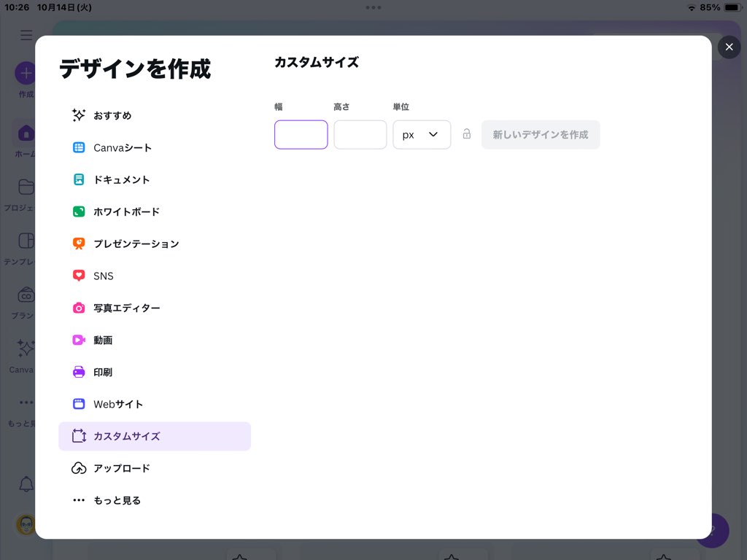Expand もっと見る in the design list

(x=117, y=500)
